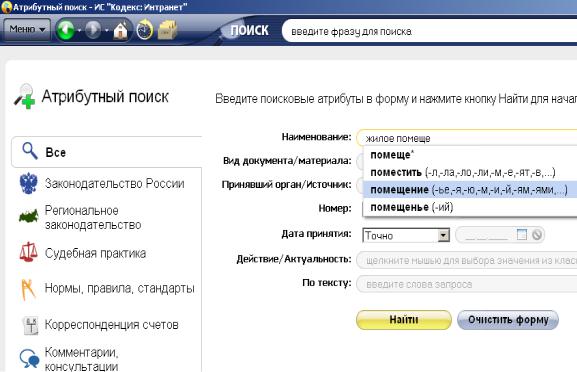Screen dimensions: 577x372
Task: Open the calendar picker icon
Action: (x=522, y=235)
